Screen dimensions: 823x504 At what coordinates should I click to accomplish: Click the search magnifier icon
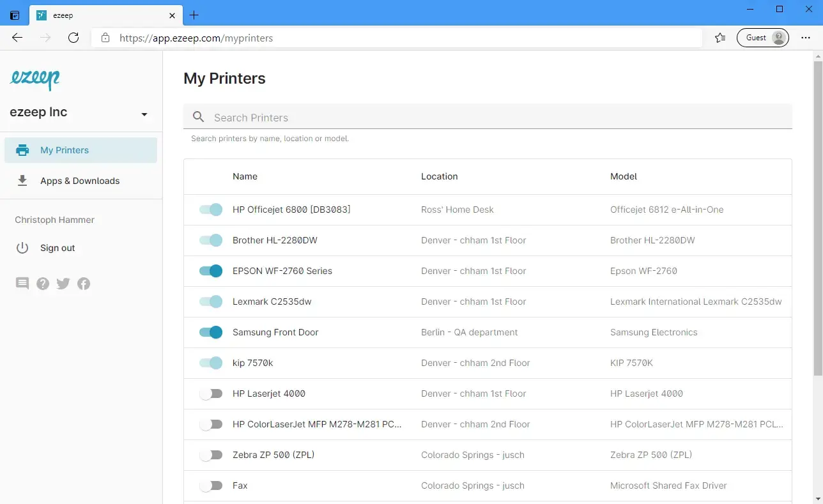pos(199,117)
